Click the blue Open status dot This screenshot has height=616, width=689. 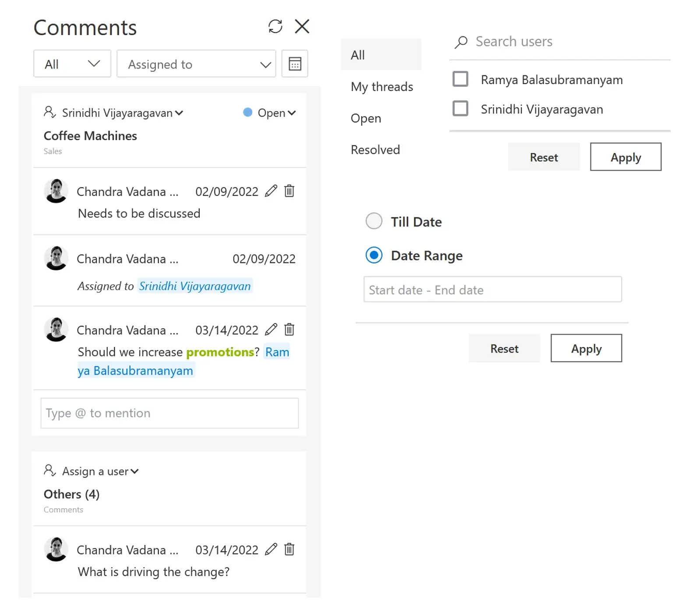click(247, 113)
